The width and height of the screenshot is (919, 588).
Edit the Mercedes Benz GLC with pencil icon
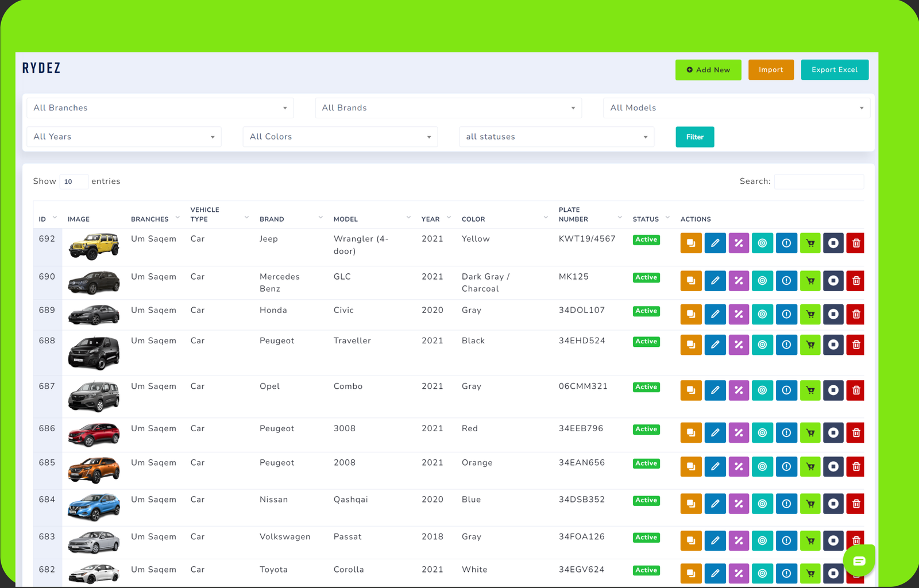715,281
